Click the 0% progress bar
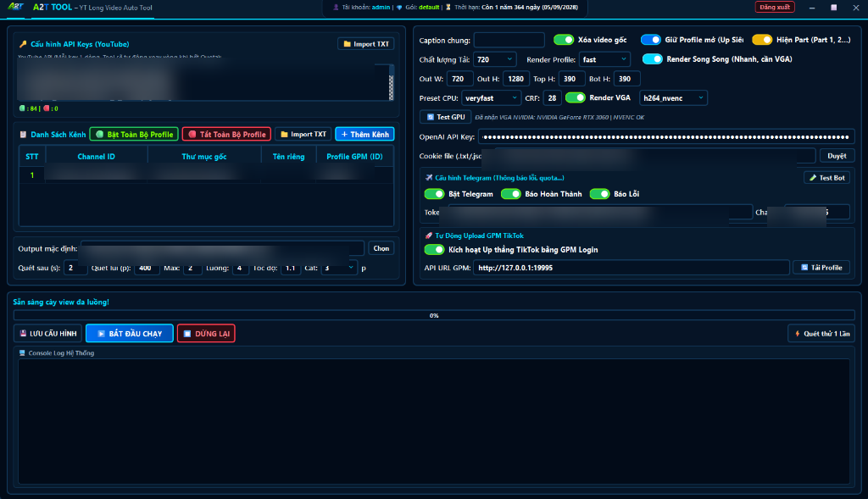868x499 pixels. 434,315
